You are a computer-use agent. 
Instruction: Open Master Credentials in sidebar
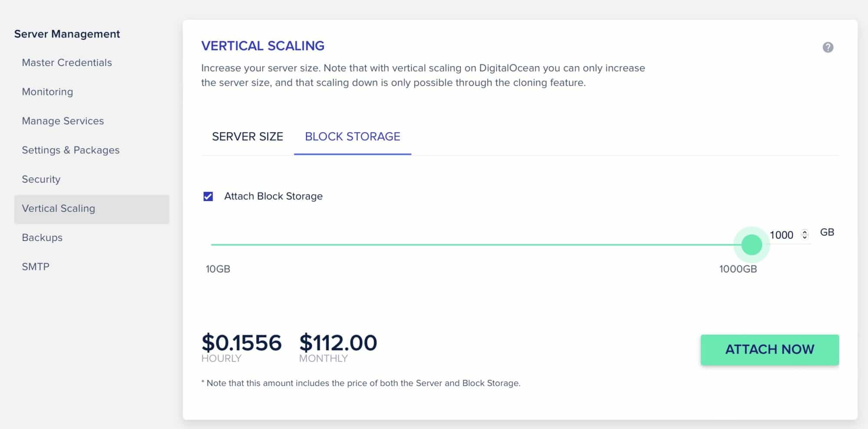67,63
